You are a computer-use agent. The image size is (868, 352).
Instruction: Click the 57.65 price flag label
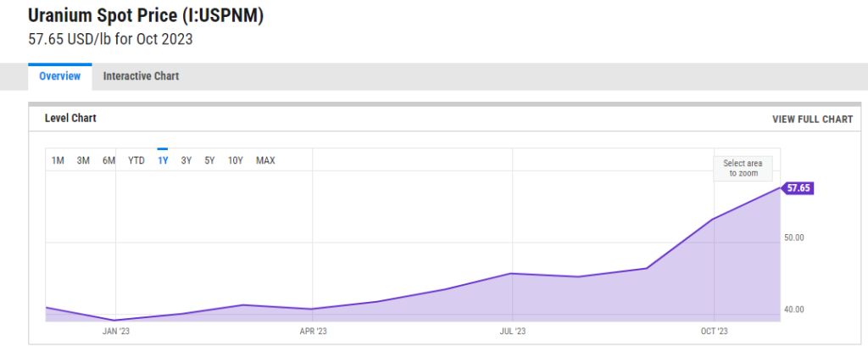click(x=798, y=188)
